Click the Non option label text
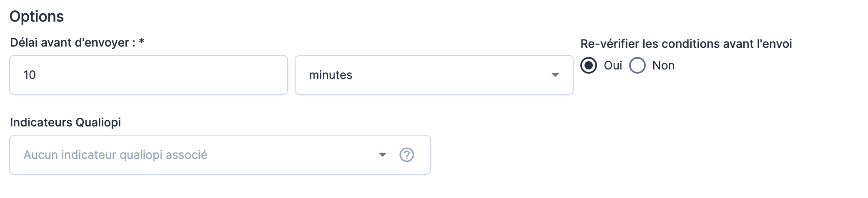Image resolution: width=868 pixels, height=198 pixels. (x=663, y=66)
